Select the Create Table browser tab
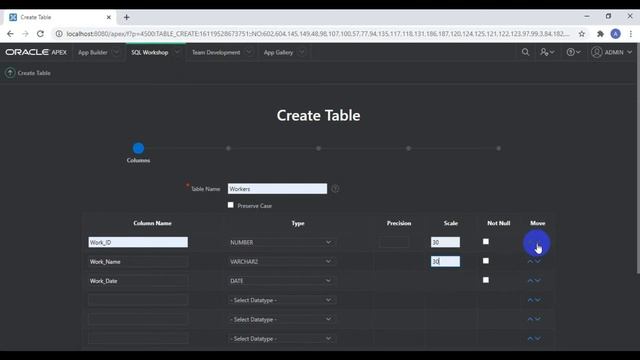640x360 pixels. click(x=60, y=17)
